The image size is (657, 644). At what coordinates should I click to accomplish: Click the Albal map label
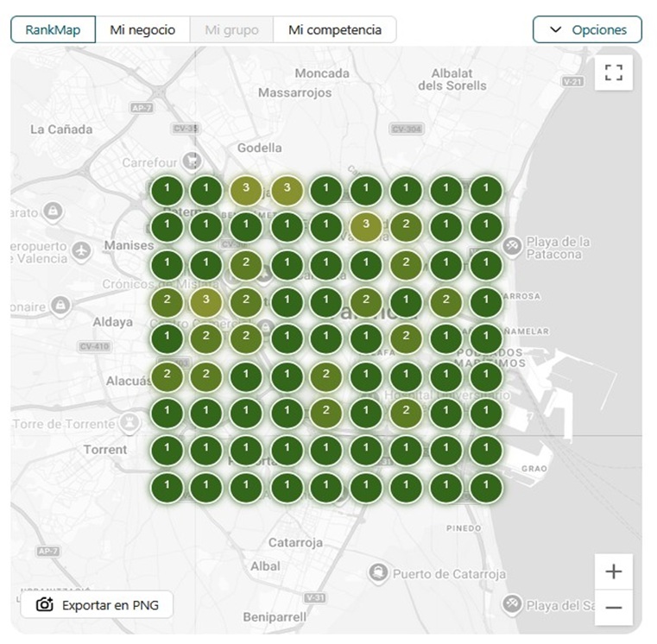pyautogui.click(x=265, y=566)
